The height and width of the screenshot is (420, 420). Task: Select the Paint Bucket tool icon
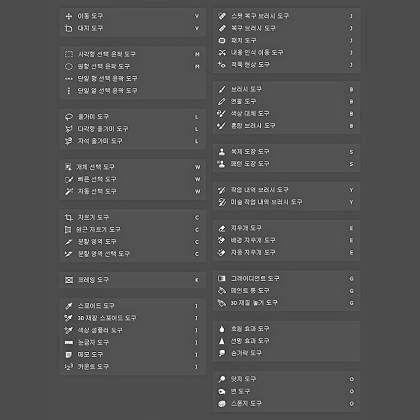pyautogui.click(x=222, y=291)
